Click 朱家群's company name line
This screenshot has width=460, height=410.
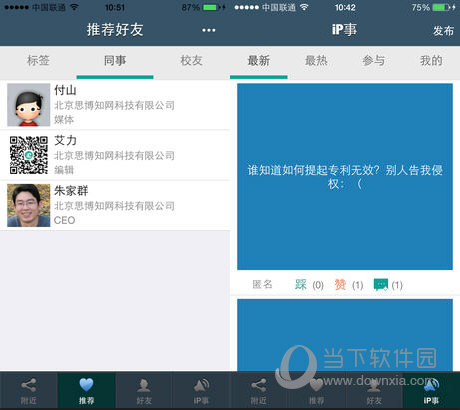coord(114,206)
